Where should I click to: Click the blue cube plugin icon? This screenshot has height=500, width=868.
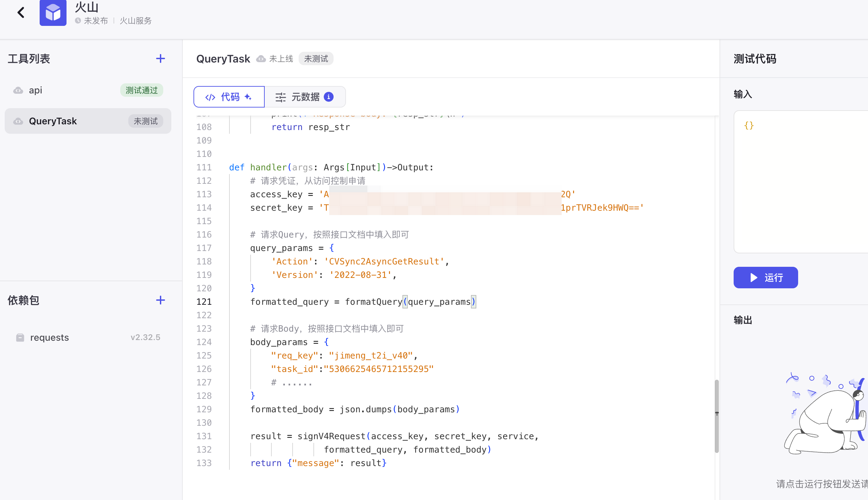pyautogui.click(x=53, y=13)
